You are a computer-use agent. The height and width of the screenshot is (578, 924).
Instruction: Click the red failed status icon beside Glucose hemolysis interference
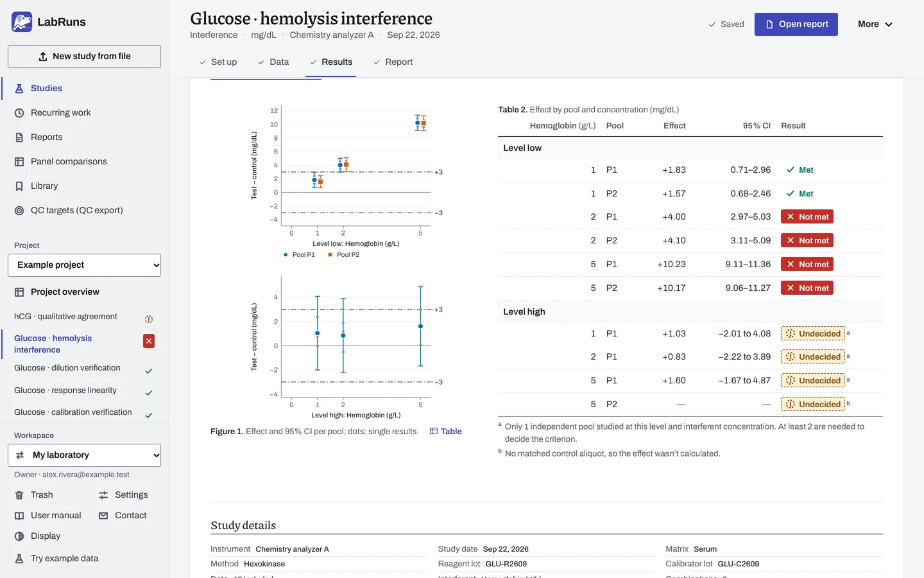click(149, 341)
